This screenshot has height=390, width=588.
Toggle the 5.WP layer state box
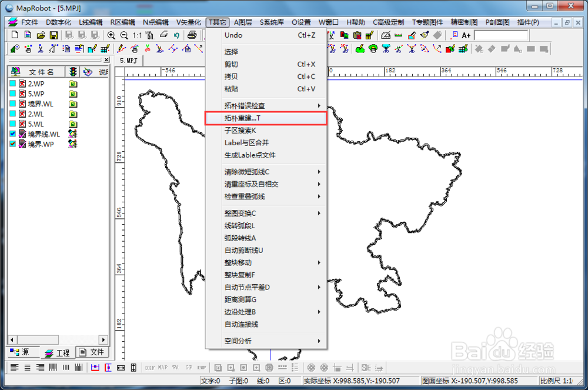click(13, 94)
